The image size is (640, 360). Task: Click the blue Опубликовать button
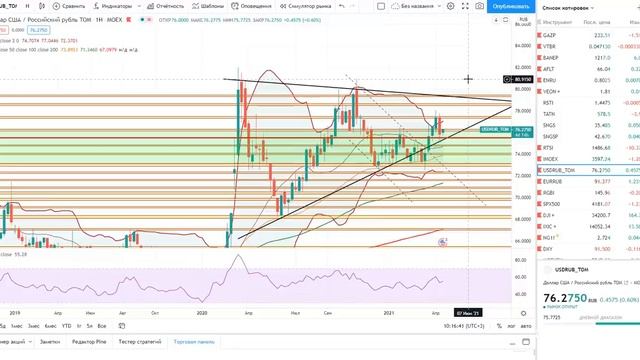coord(511,6)
